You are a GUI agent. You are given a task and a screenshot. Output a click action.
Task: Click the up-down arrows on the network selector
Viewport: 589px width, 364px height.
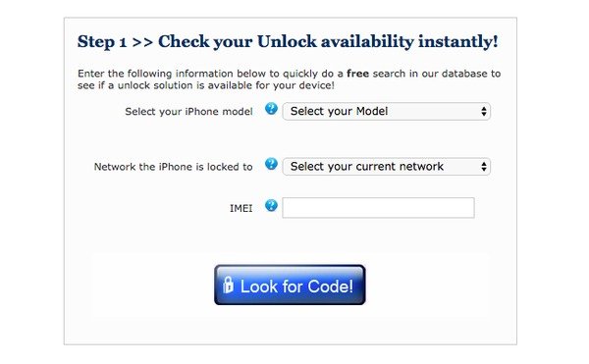click(483, 166)
